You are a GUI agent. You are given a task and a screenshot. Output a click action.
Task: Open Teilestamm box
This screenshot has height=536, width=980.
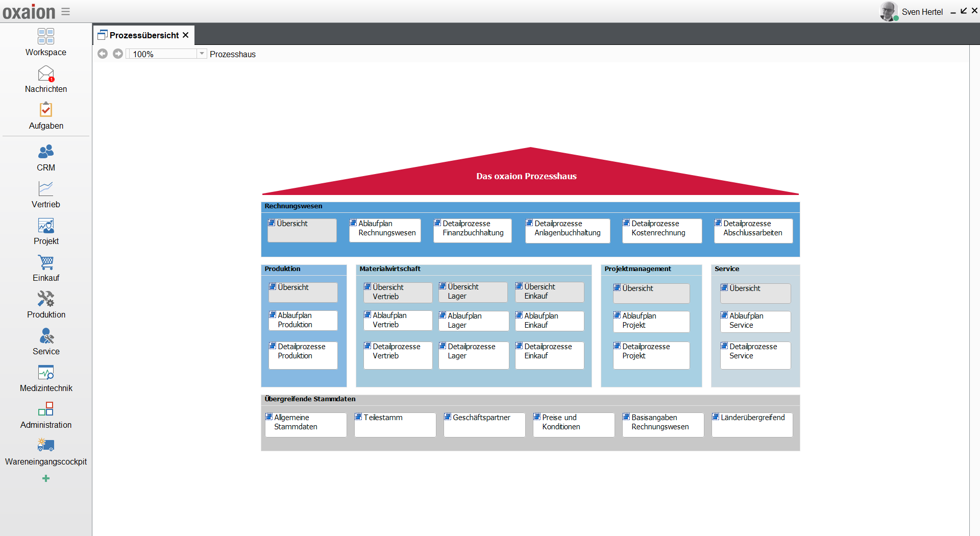click(395, 425)
